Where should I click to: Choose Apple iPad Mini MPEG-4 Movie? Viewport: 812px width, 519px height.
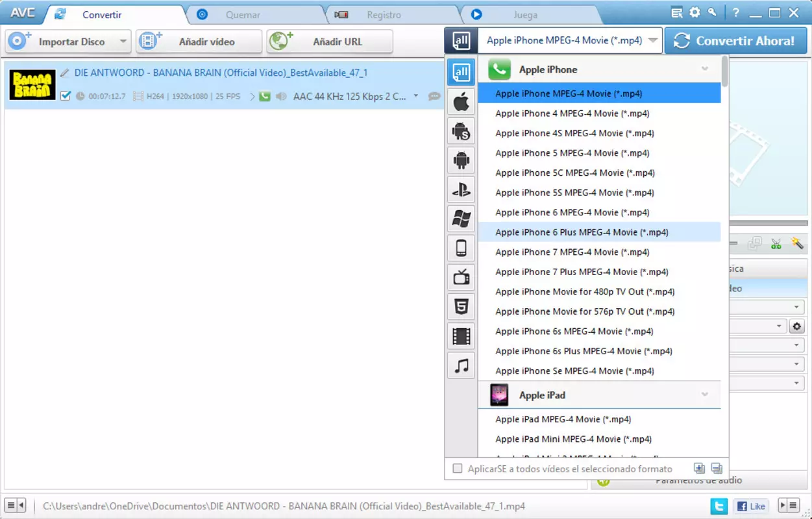coord(599,439)
